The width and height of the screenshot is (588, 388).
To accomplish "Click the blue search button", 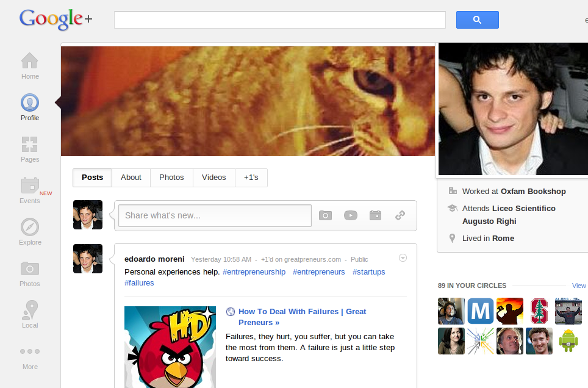I will tap(478, 20).
